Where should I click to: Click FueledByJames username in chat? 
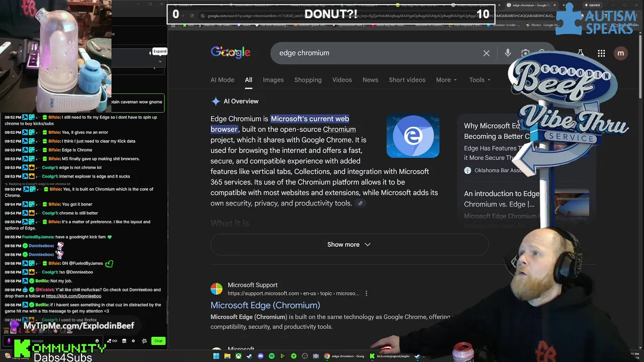[x=38, y=237]
